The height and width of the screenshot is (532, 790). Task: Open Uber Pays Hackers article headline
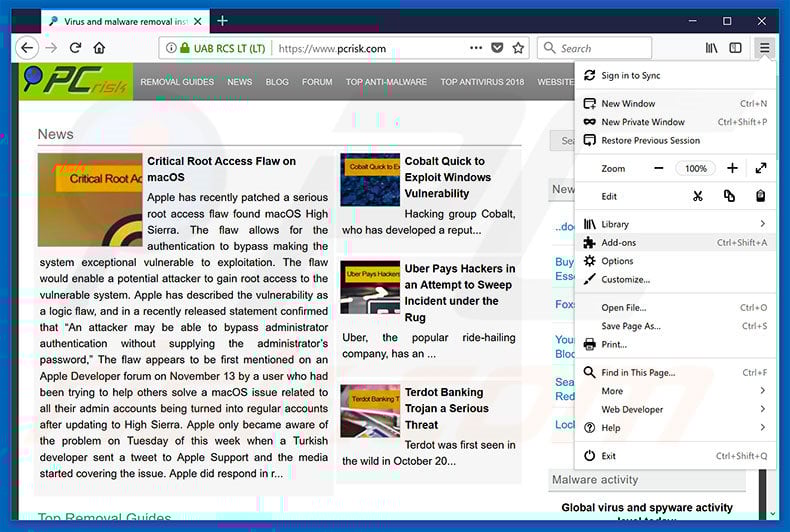[x=459, y=293]
